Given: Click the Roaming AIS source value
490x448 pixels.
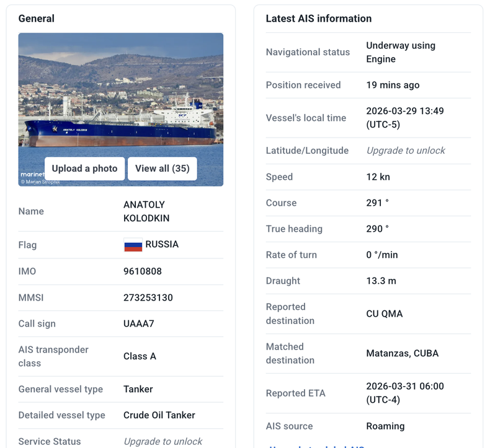Looking at the screenshot, I should tap(385, 426).
